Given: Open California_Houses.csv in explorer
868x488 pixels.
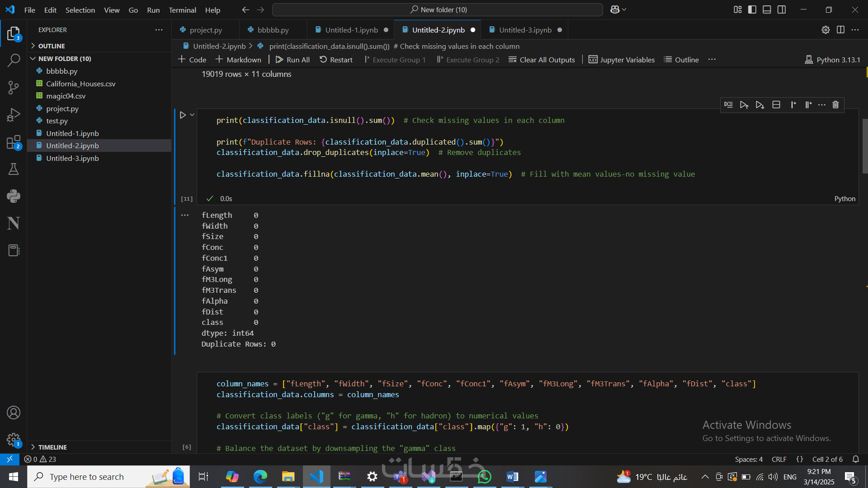Looking at the screenshot, I should tap(80, 84).
